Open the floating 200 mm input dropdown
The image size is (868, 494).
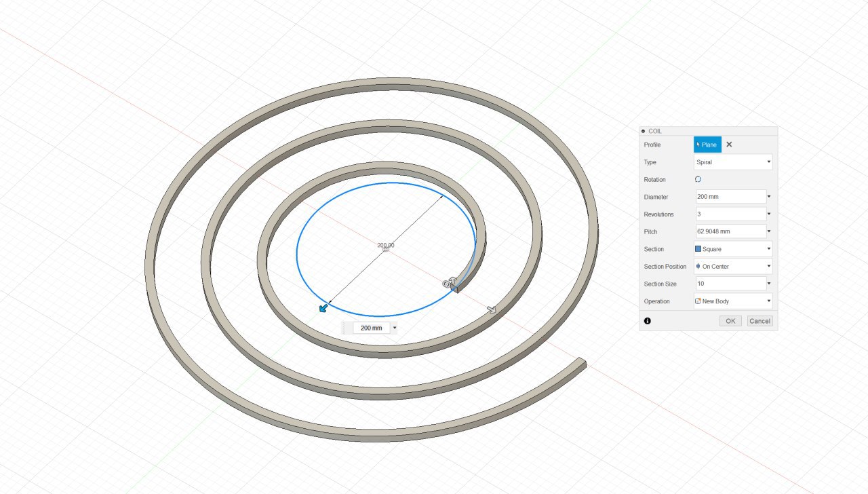click(x=395, y=328)
